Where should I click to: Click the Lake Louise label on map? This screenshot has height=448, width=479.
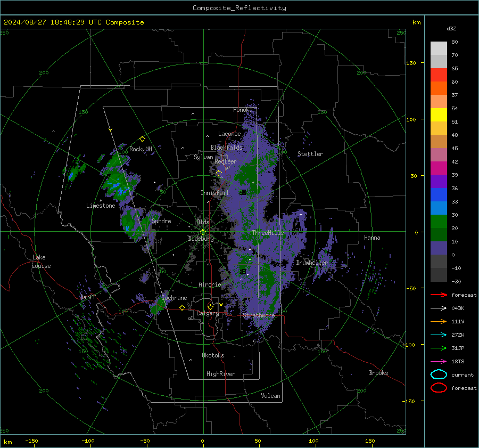[x=41, y=262]
